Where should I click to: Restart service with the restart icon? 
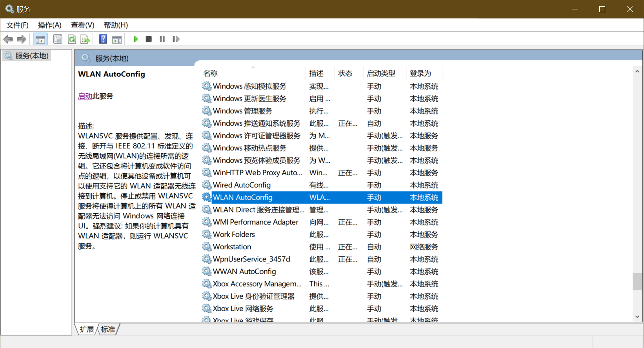(x=176, y=39)
